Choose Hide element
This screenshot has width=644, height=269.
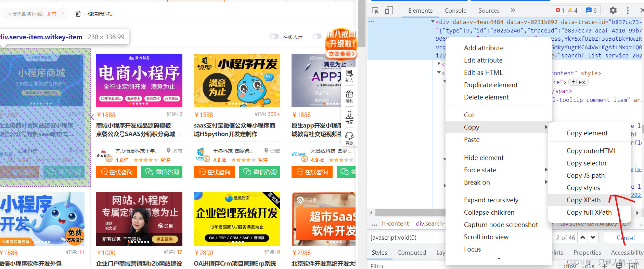coord(499,158)
